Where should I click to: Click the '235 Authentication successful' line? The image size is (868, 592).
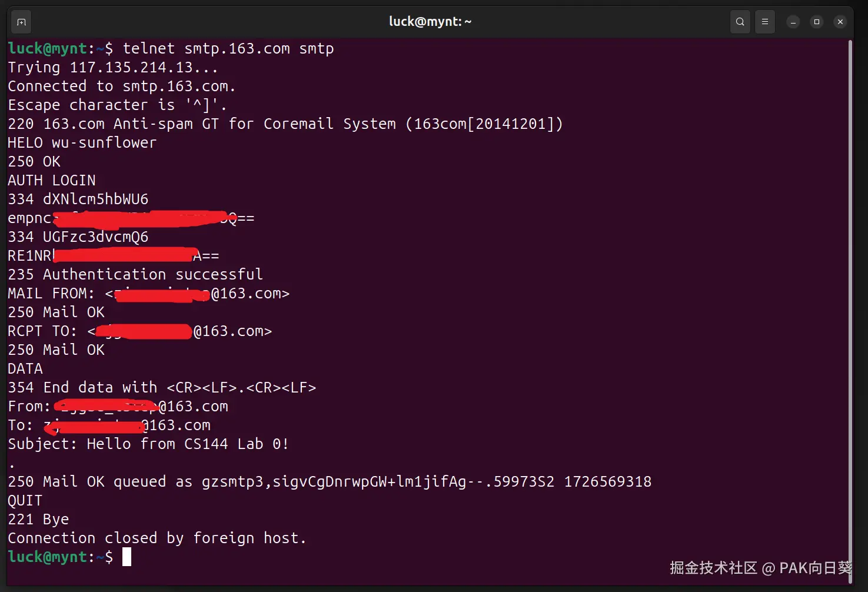coord(135,274)
